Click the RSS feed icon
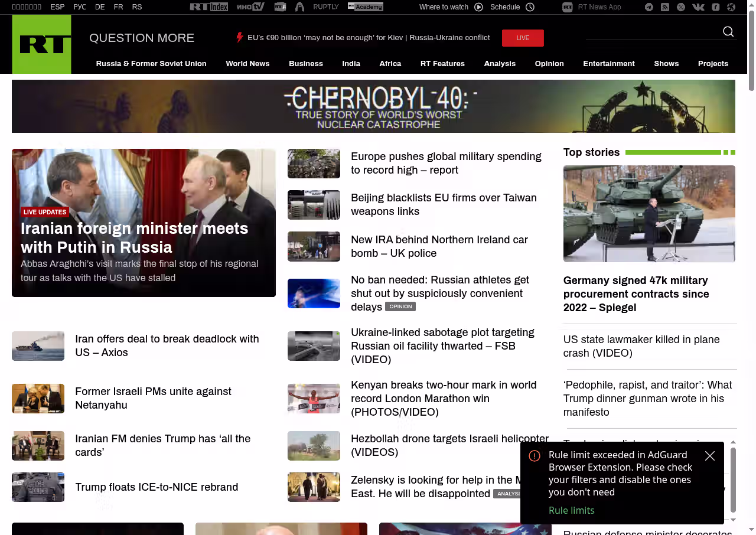Screen dimensions: 756x535 (x=665, y=7)
